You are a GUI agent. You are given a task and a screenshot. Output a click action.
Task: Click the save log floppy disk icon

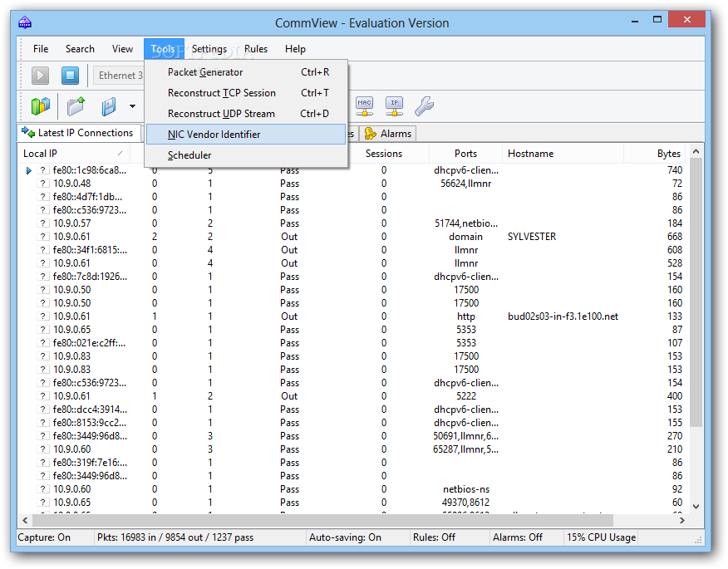109,106
